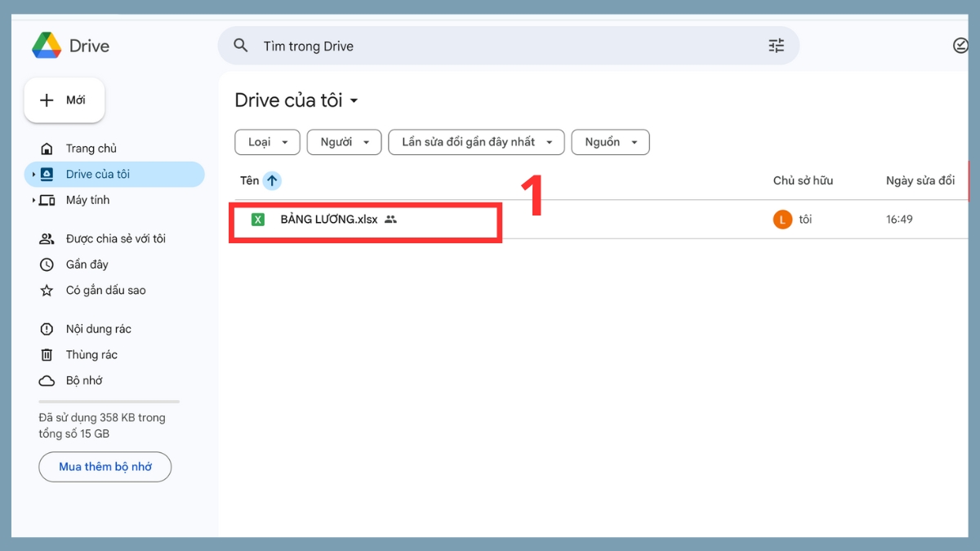Select Có gắn dấu sao starred items
980x551 pixels.
[48, 290]
